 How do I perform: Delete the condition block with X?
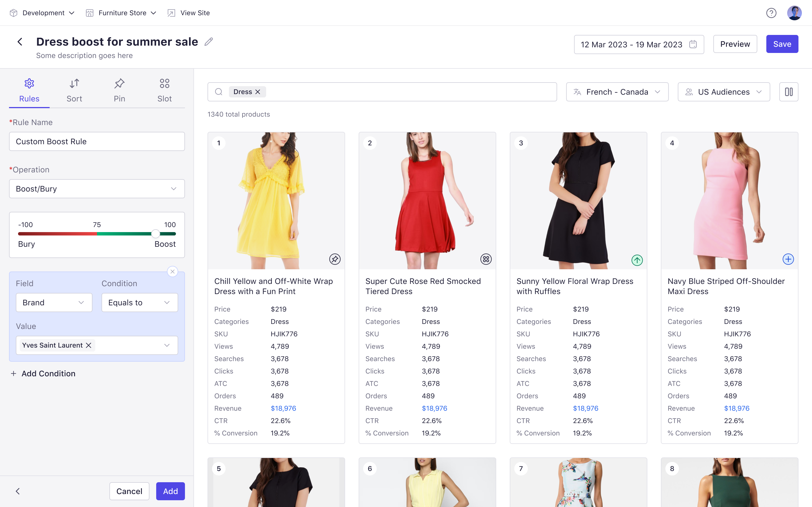click(x=173, y=272)
